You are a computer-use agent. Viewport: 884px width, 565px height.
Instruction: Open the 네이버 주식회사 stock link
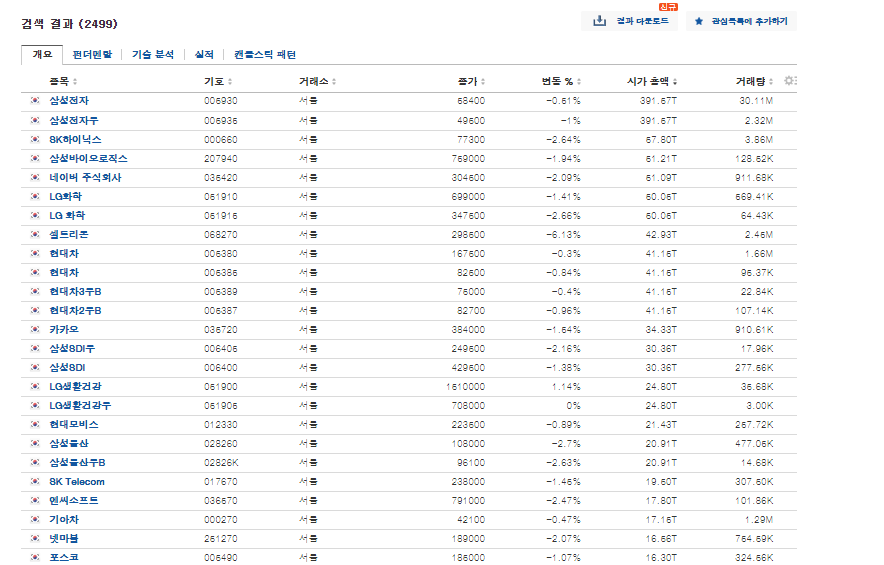(x=85, y=178)
